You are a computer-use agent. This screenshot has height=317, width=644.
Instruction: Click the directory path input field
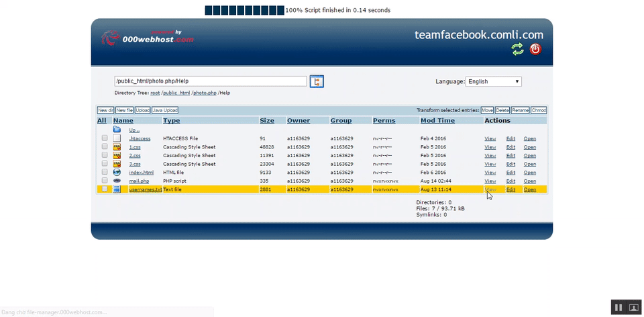pyautogui.click(x=211, y=81)
